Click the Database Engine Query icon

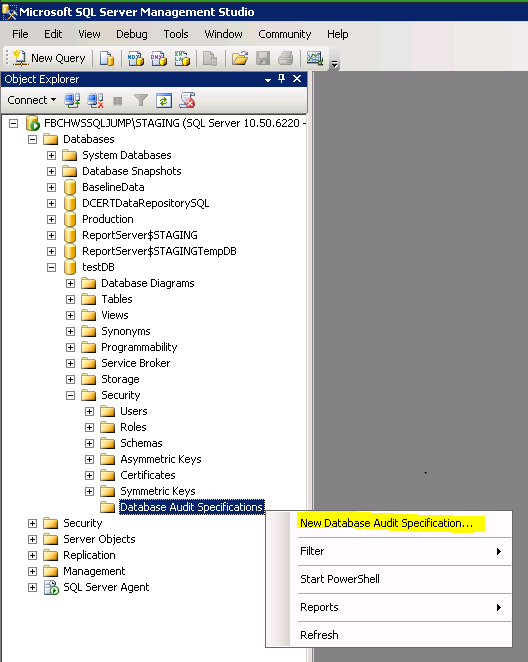(107, 58)
